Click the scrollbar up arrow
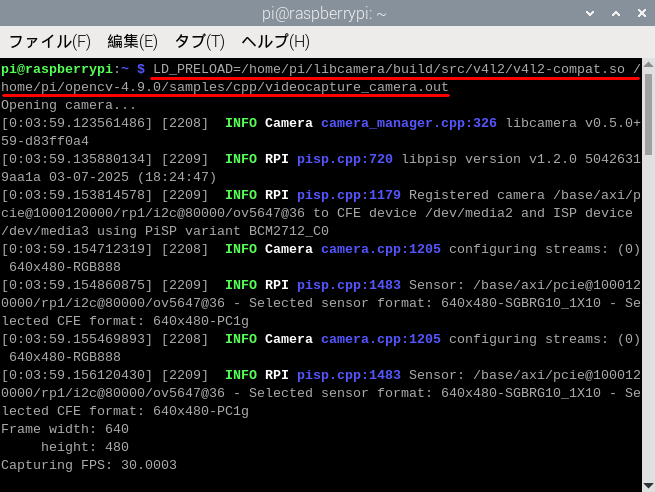The height and width of the screenshot is (492, 655). [648, 64]
